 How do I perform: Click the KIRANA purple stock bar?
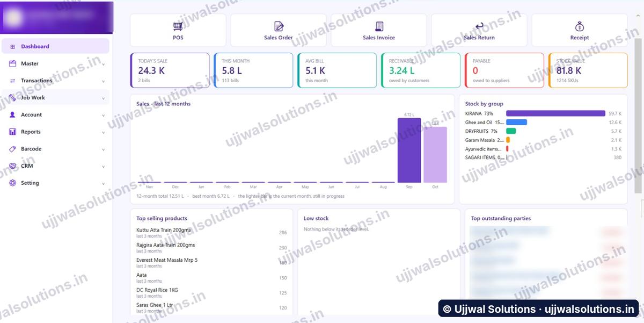coord(555,113)
